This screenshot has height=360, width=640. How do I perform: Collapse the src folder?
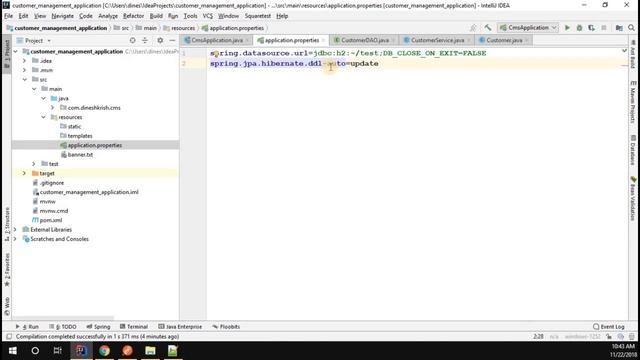(x=24, y=80)
